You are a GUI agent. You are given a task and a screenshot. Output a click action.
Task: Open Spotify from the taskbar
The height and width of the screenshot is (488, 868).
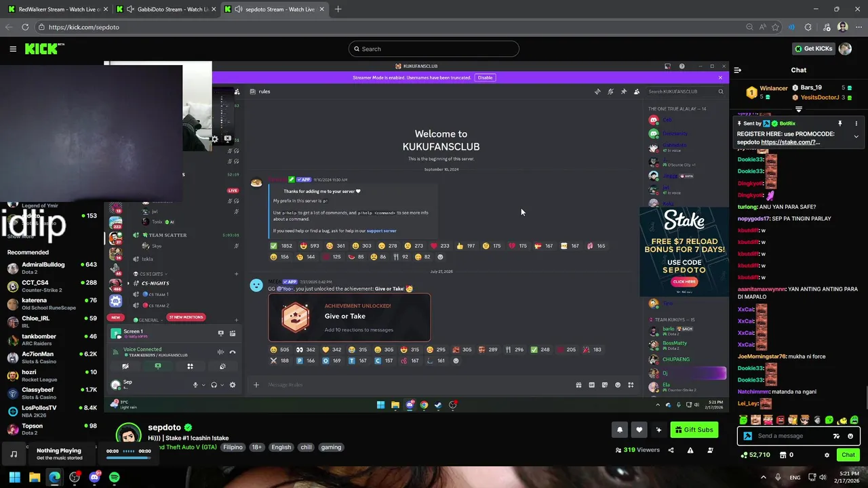[x=115, y=477]
